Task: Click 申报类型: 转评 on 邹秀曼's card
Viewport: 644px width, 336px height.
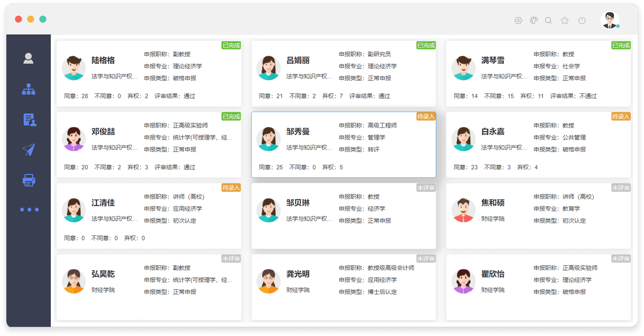Action: [x=359, y=149]
